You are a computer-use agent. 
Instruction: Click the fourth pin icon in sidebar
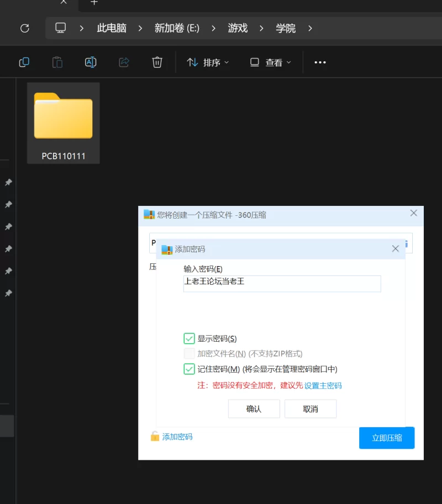pos(9,249)
